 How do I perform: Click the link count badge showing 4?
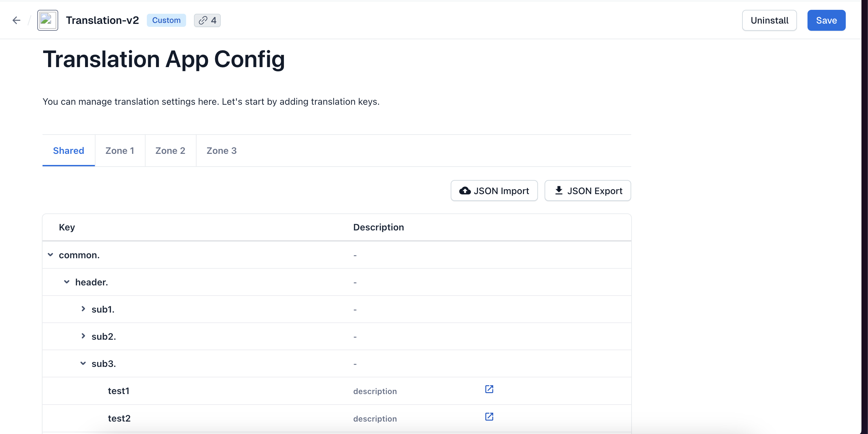[x=207, y=21]
